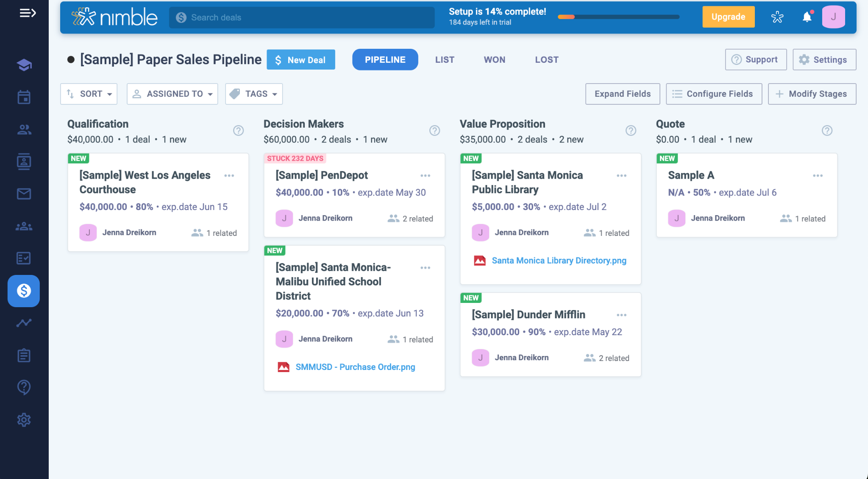868x479 pixels.
Task: Click the setup progress bar
Action: click(618, 17)
